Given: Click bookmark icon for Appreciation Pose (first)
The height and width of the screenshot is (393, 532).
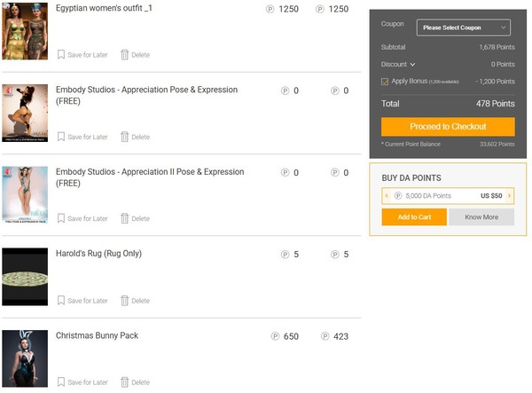Looking at the screenshot, I should (61, 137).
